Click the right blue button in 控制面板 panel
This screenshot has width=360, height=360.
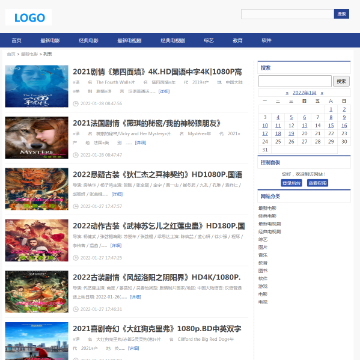317,183
